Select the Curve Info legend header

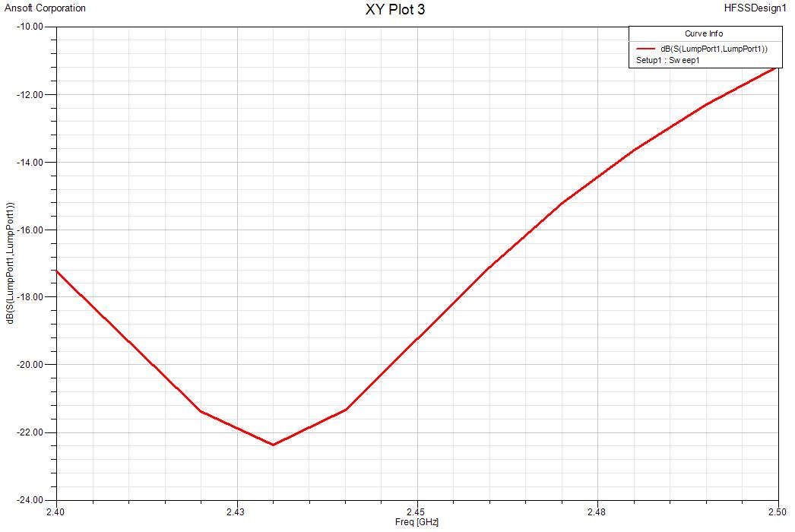[x=704, y=33]
